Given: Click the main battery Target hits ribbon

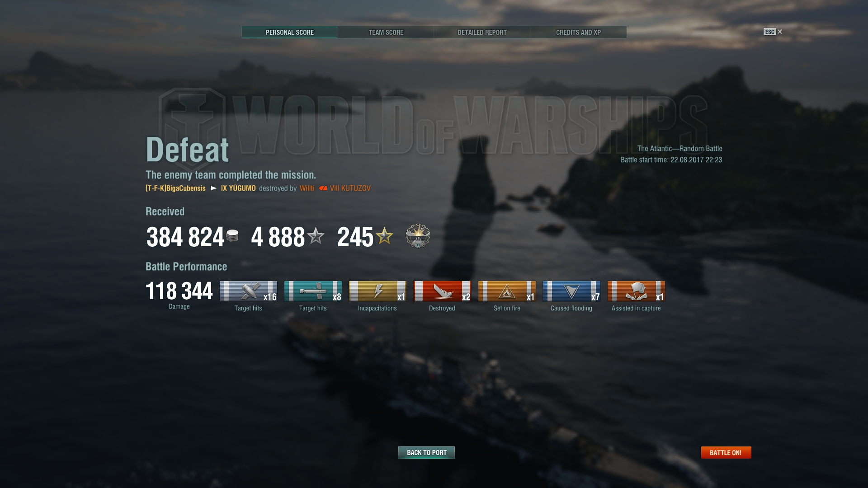Looking at the screenshot, I should point(248,291).
